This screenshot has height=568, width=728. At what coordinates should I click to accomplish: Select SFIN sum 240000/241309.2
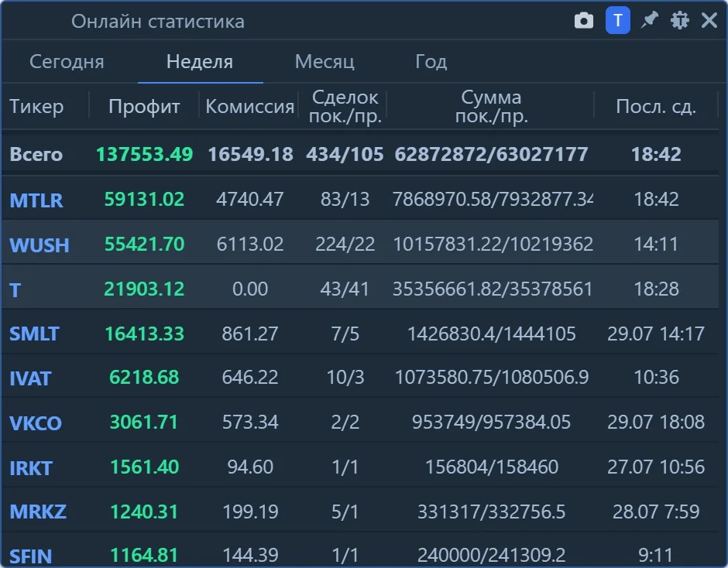pos(491,555)
